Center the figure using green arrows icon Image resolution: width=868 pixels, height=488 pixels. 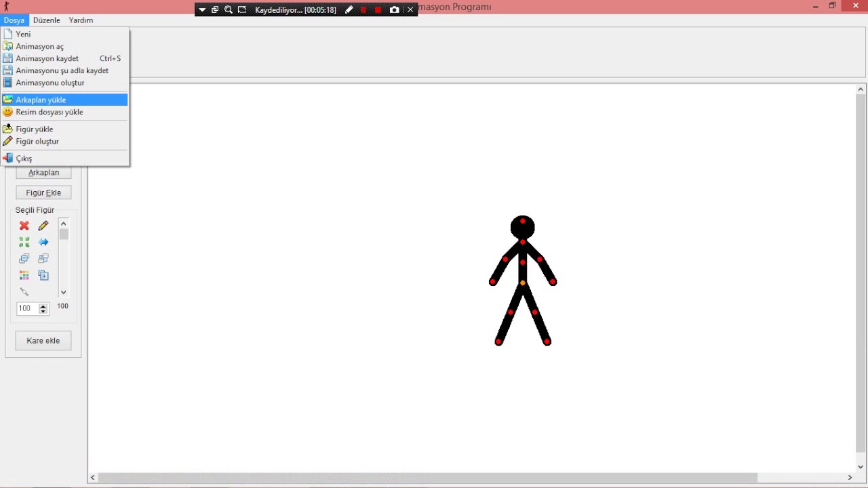pos(24,242)
